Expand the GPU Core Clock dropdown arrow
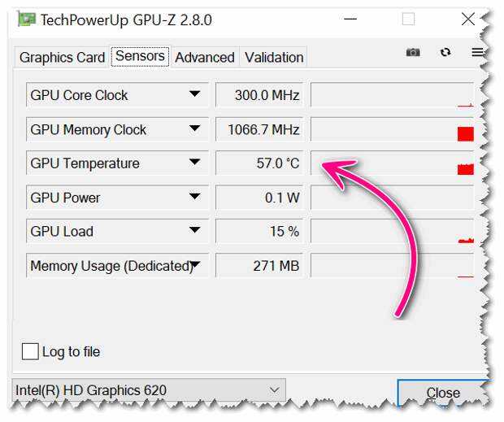This screenshot has width=504, height=422. point(195,94)
